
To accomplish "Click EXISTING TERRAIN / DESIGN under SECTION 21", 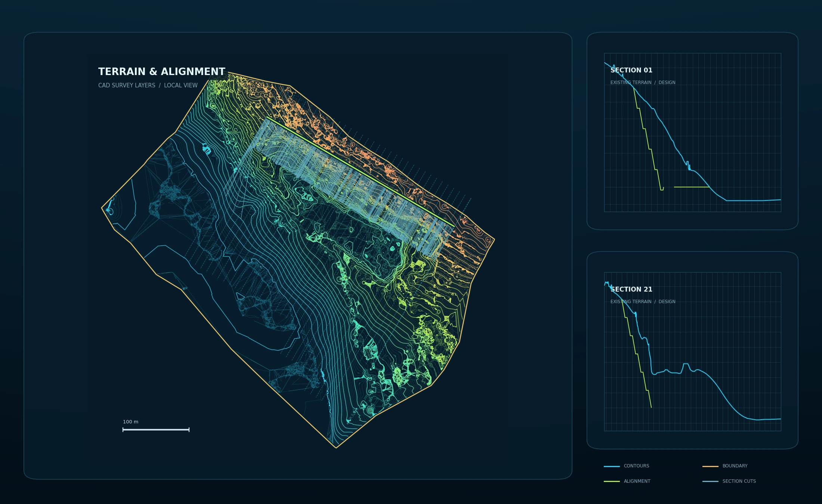I will (643, 302).
